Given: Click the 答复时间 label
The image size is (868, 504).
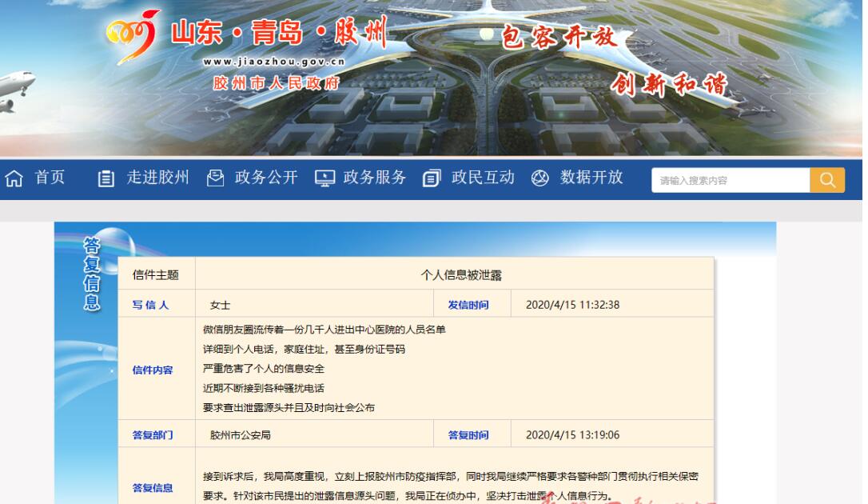Looking at the screenshot, I should 468,434.
